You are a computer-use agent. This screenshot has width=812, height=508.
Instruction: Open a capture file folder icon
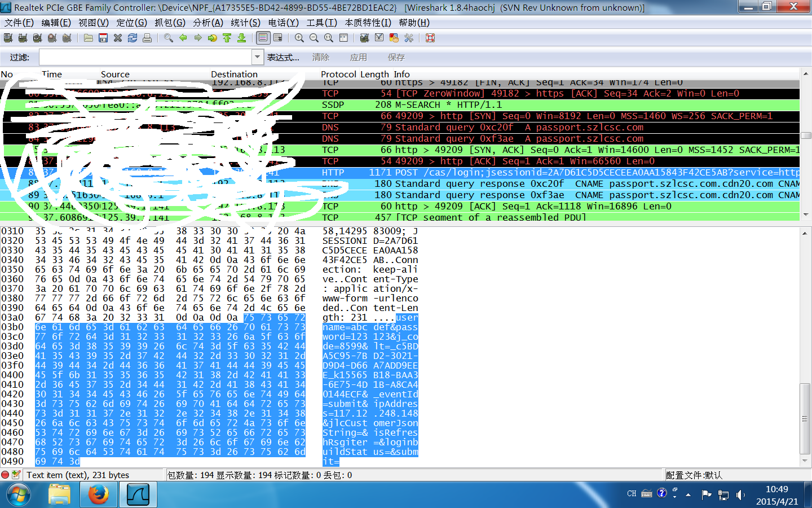tap(89, 38)
